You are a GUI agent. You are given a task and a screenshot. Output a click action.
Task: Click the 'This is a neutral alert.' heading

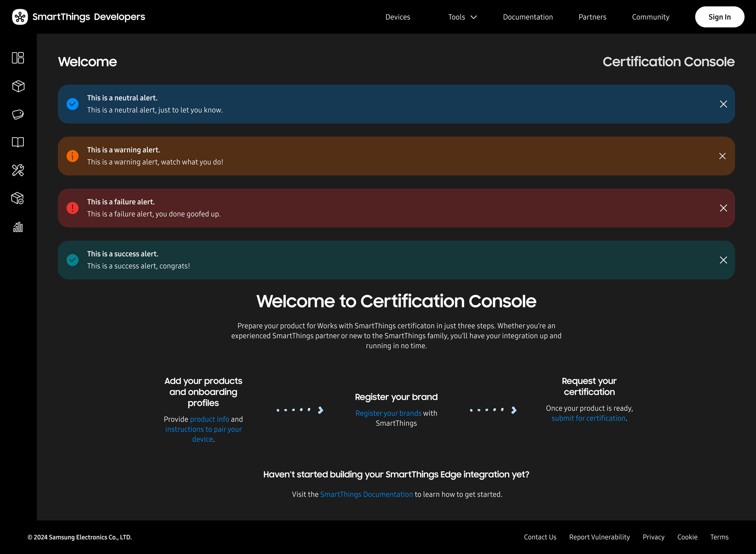[x=122, y=98]
